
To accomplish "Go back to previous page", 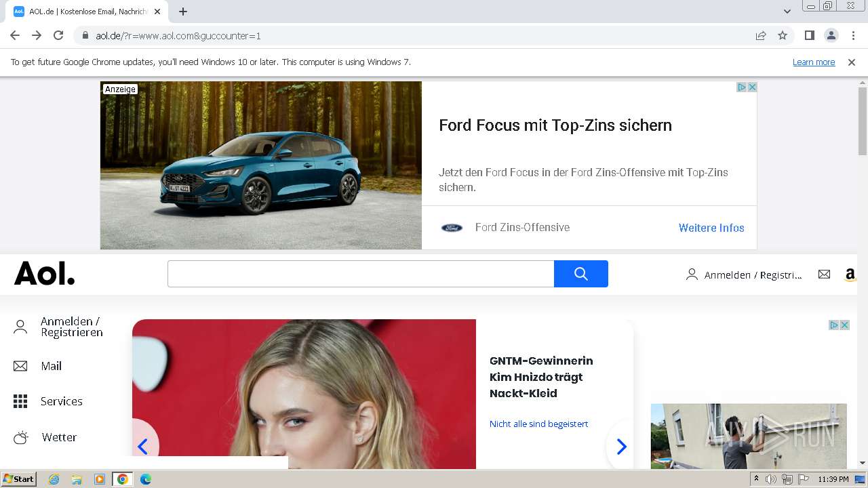I will click(15, 35).
